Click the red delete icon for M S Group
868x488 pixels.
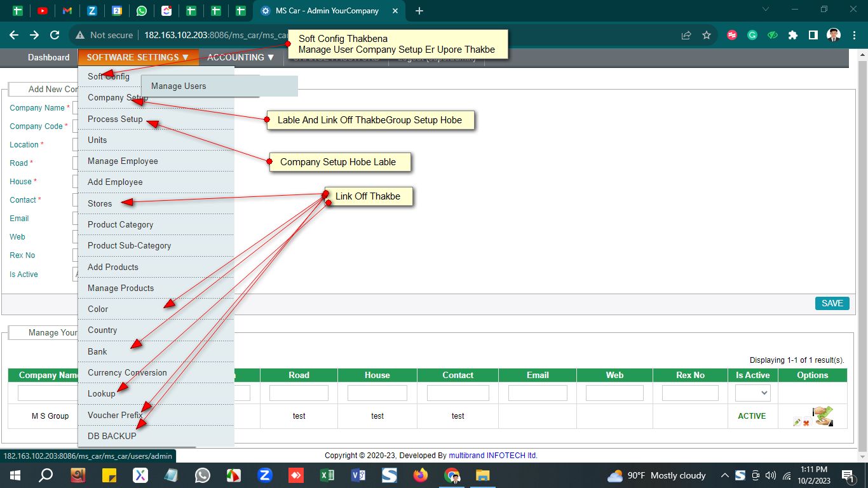pyautogui.click(x=806, y=423)
